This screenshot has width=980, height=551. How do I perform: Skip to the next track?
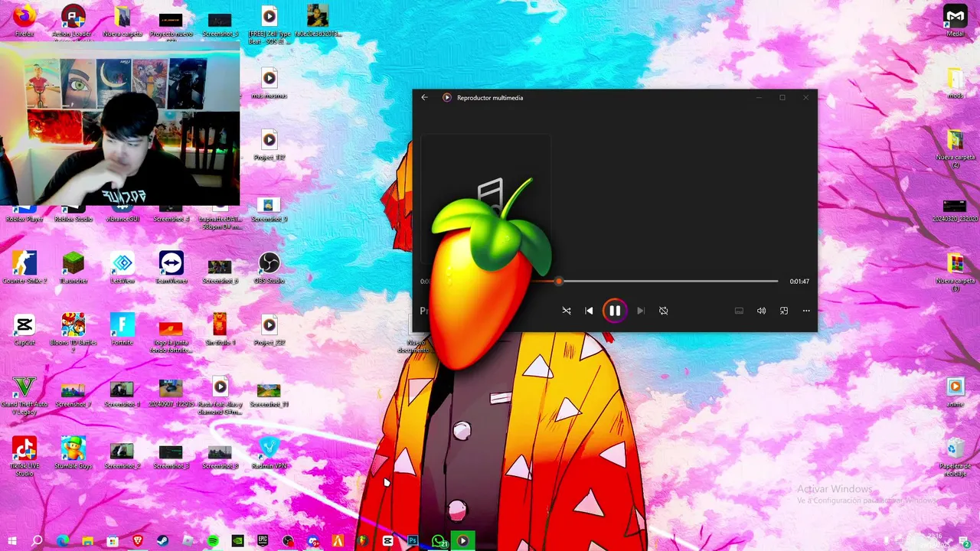point(641,311)
